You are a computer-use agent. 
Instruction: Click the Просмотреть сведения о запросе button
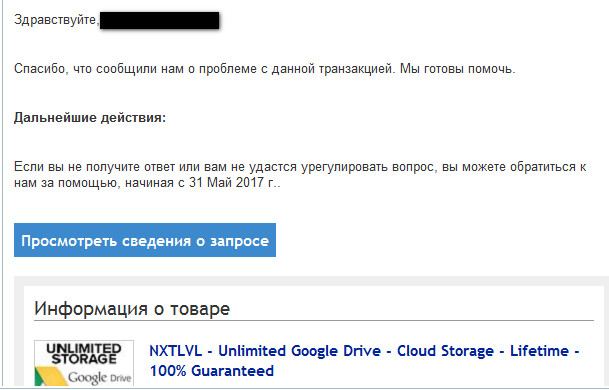(145, 240)
